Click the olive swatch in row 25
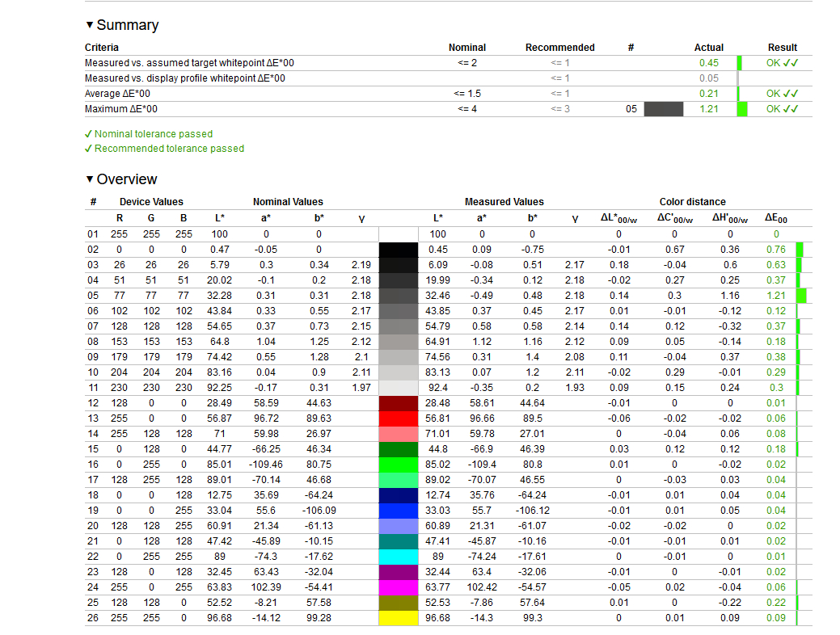Image resolution: width=840 pixels, height=635 pixels. (x=398, y=603)
